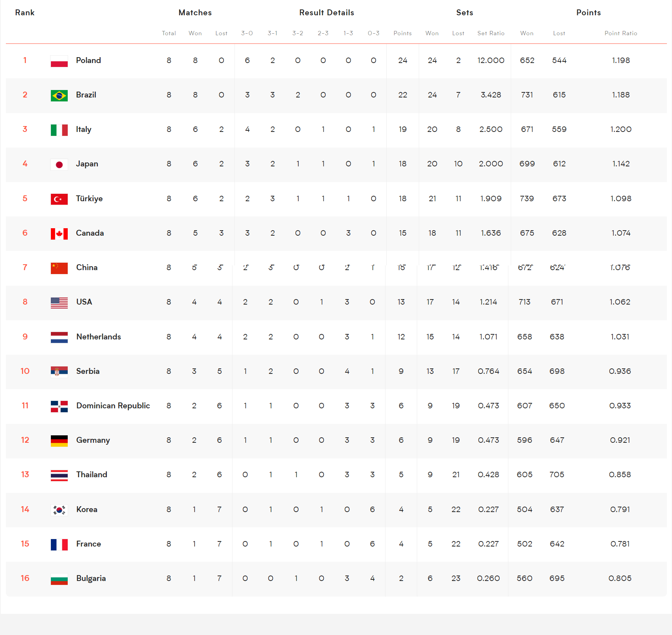Select the Set Ratio column header
The image size is (672, 635).
pyautogui.click(x=491, y=33)
